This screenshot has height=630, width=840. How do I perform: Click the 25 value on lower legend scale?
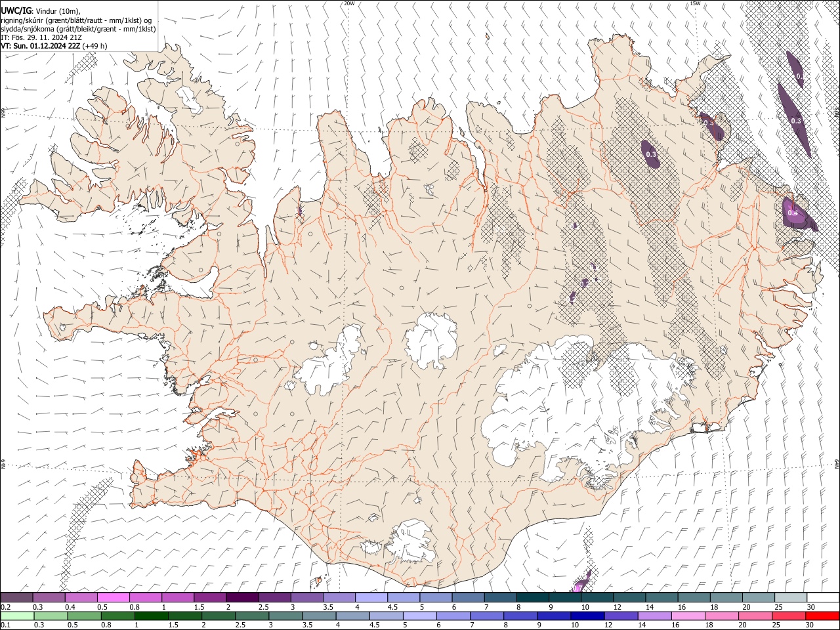click(778, 625)
